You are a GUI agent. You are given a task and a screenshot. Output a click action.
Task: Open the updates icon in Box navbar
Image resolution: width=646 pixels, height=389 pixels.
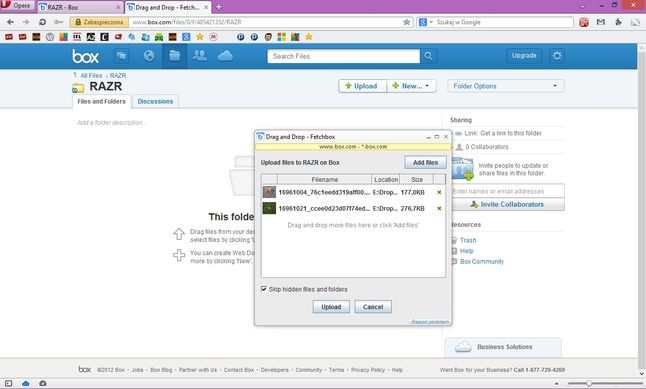click(121, 56)
